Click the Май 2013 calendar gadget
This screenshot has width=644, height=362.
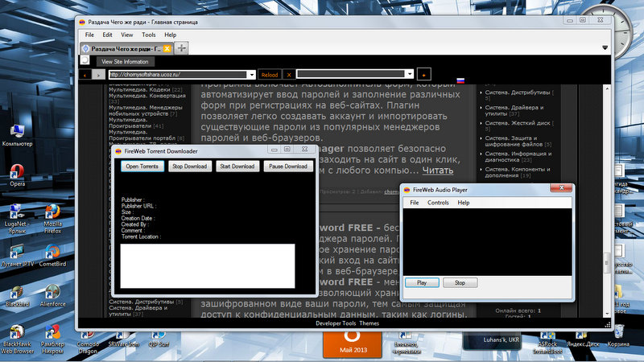353,344
